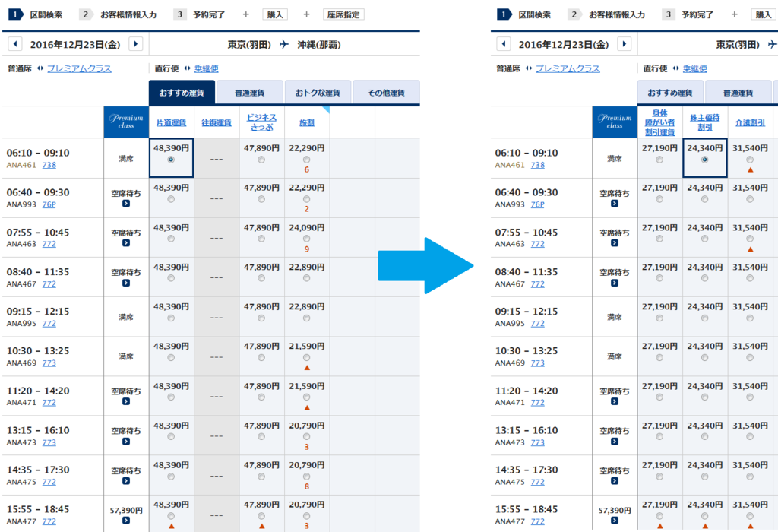Open waitlist arrow for ANA993 in left panel
The width and height of the screenshot is (778, 532).
pyautogui.click(x=126, y=204)
